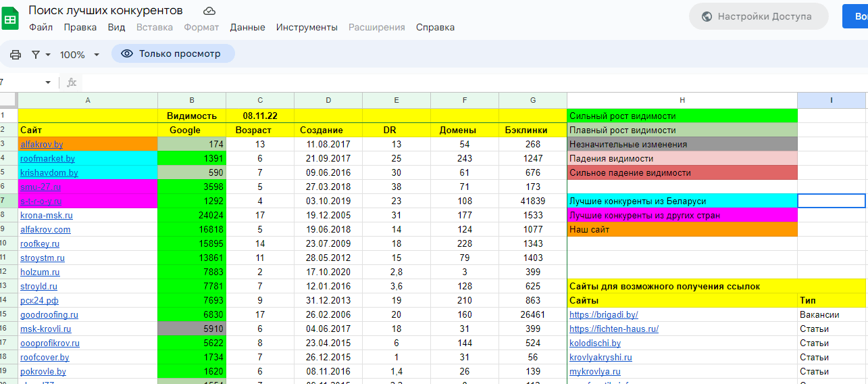Viewport: 868px width, 384px height.
Task: Select the Домены header cell
Action: [x=465, y=130]
